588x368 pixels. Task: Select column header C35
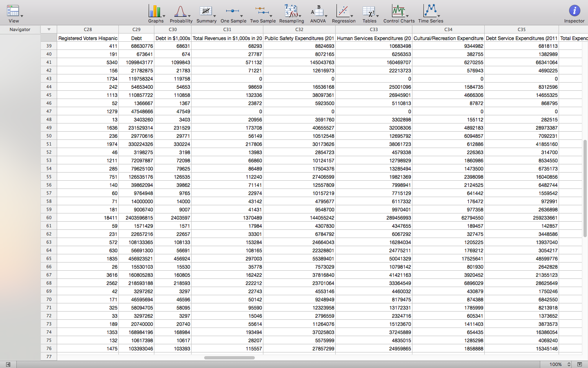(x=521, y=29)
